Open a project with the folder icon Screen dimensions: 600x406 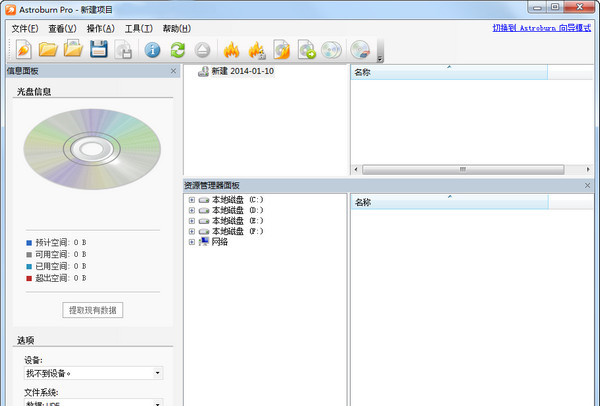(48, 49)
